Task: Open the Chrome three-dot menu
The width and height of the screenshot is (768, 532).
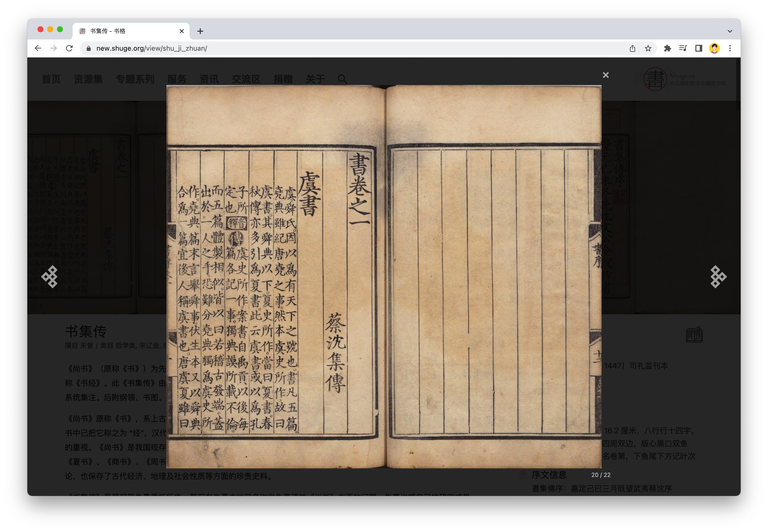Action: pos(730,48)
